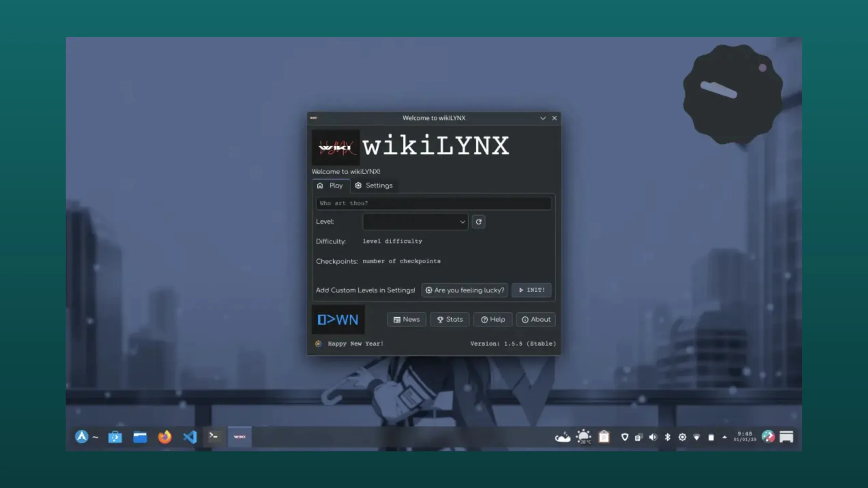This screenshot has width=868, height=488.
Task: Open Help
Action: (493, 320)
